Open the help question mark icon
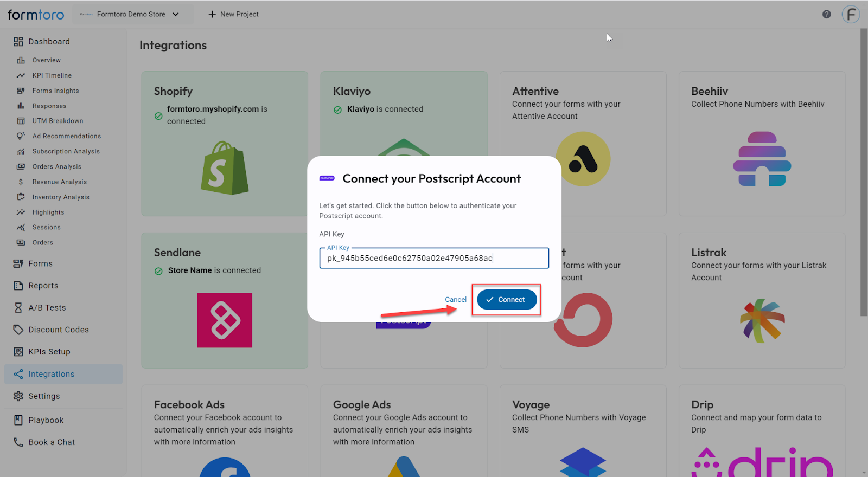This screenshot has height=477, width=868. [826, 14]
